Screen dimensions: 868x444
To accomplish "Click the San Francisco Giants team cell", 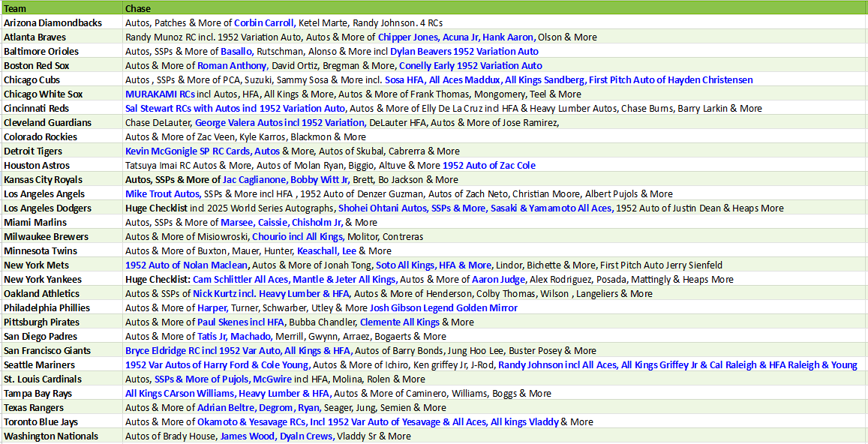I will [x=62, y=350].
